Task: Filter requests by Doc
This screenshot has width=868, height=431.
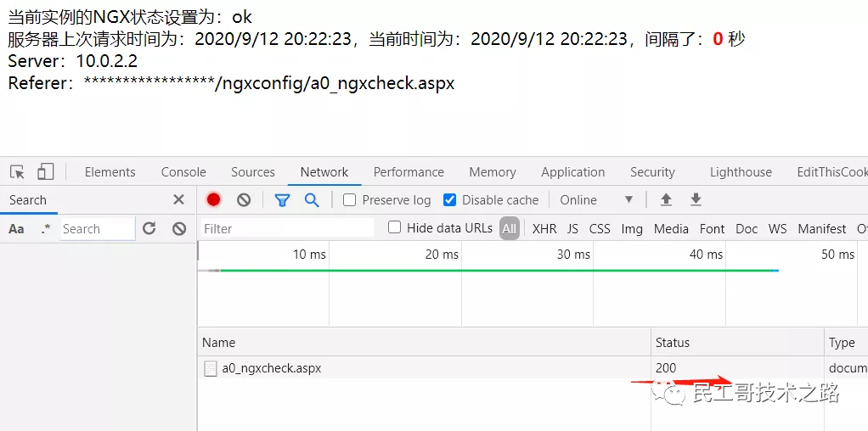Action: coord(747,228)
